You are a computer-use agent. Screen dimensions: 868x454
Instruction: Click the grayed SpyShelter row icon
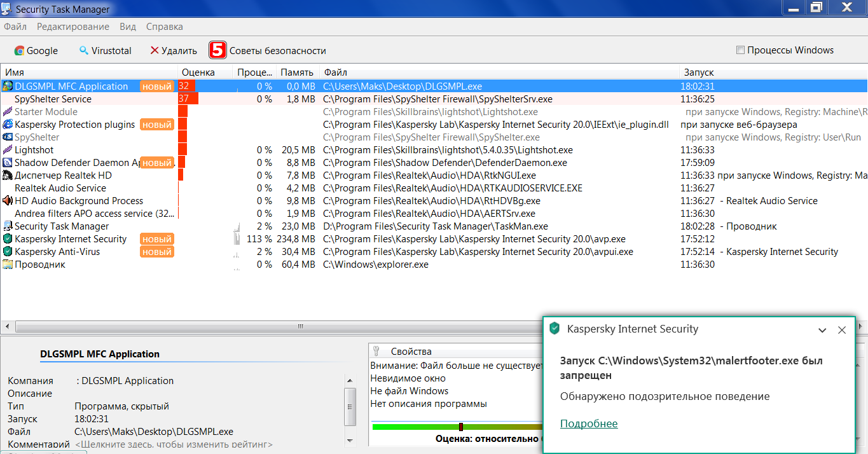pos(8,137)
